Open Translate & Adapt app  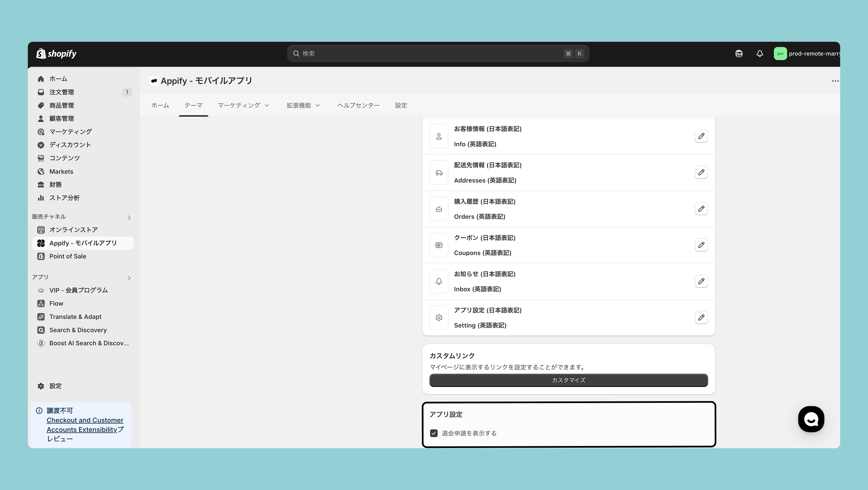coord(83,317)
